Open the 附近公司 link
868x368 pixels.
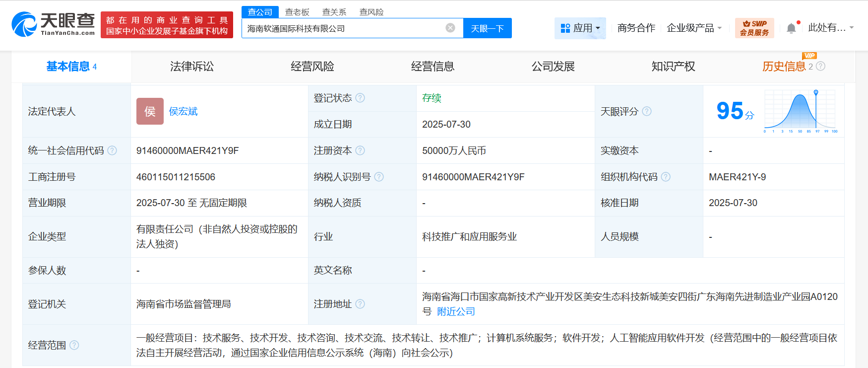456,311
